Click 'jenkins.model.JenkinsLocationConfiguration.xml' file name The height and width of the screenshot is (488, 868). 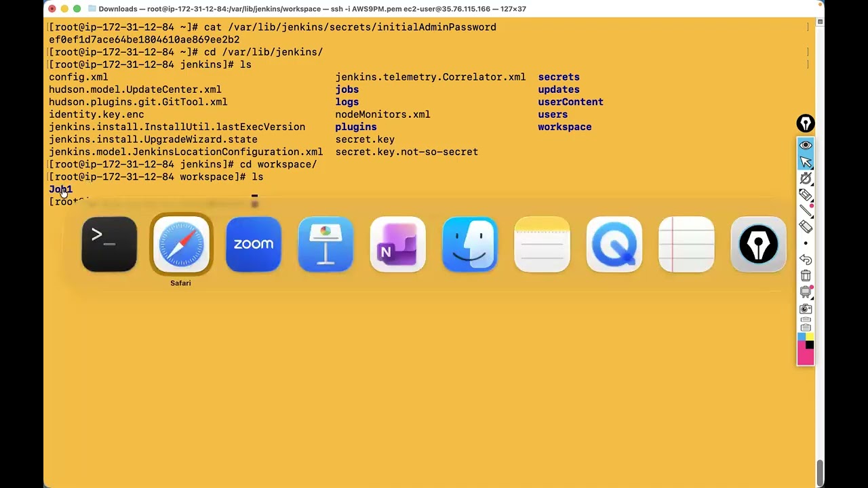pyautogui.click(x=186, y=152)
